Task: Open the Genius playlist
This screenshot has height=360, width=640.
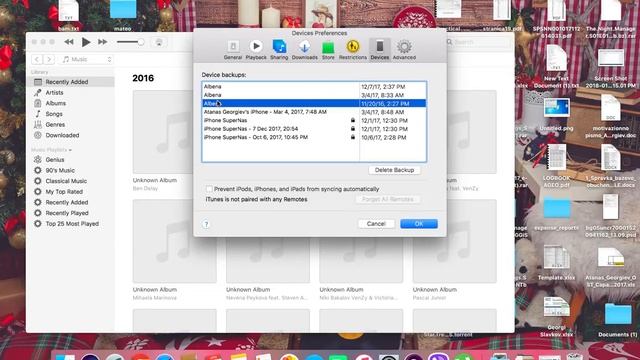Action: (x=73, y=160)
